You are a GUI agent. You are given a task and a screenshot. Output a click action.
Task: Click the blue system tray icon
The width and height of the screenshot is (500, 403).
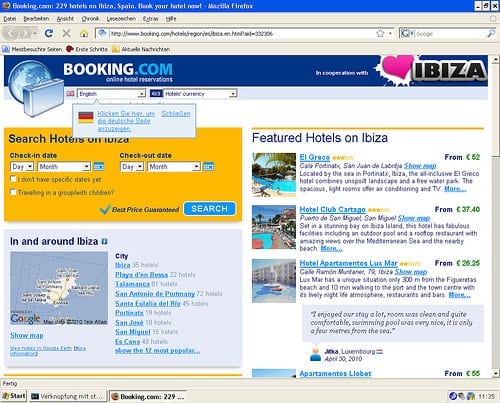click(453, 396)
